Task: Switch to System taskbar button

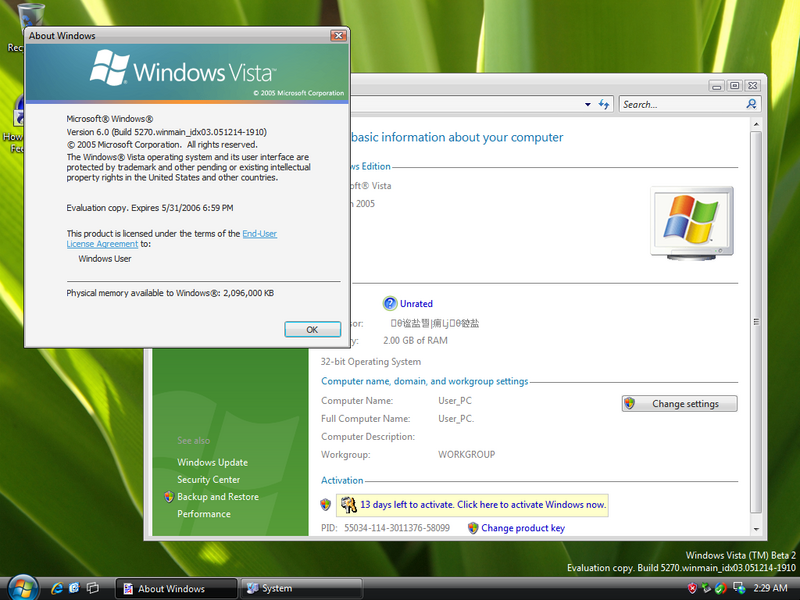Action: 302,589
